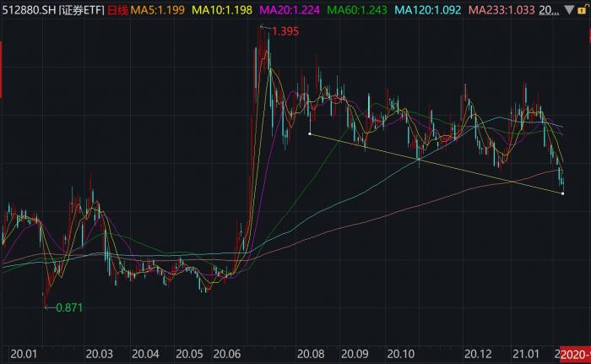Screen dimensions: 591x364
Task: Click the 20.01 date axis label
Action: click(24, 354)
